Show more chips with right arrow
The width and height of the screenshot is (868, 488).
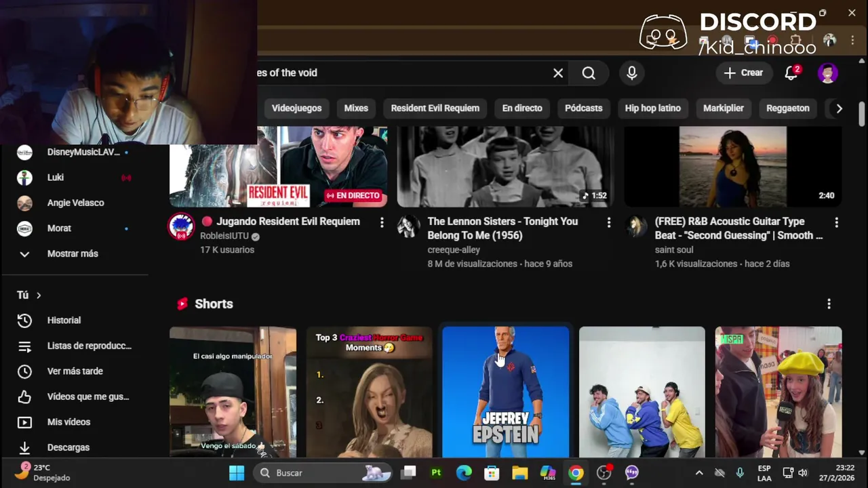[839, 108]
